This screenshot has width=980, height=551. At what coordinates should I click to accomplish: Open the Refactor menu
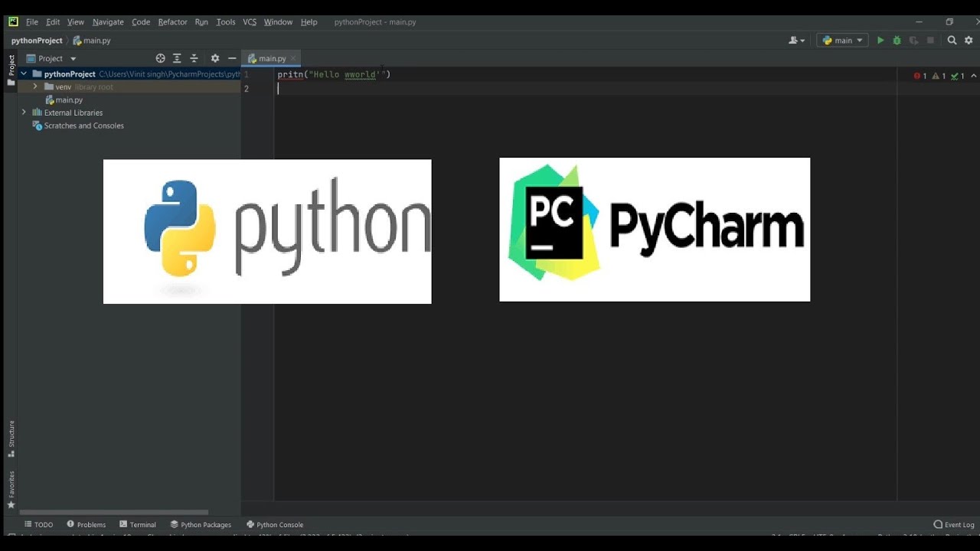(172, 22)
